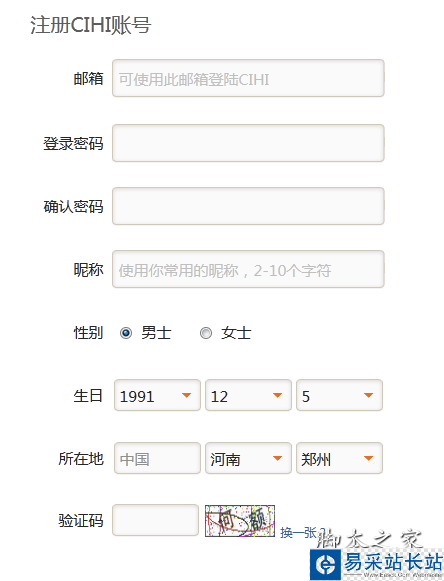Click the verification code input field
This screenshot has width=444, height=581.
(155, 520)
